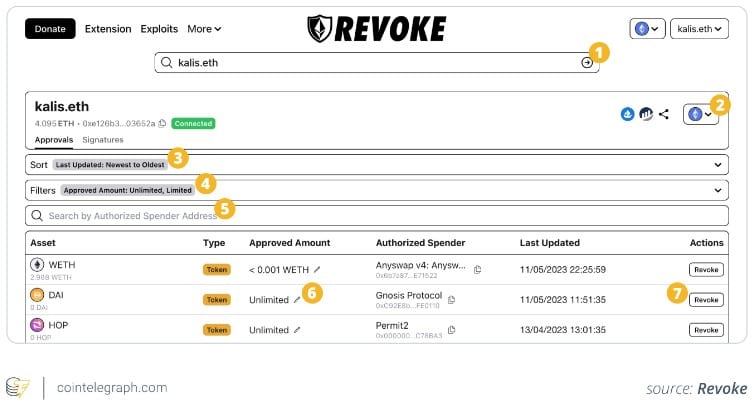Click the Authorized Spender column header
Screen dimensions: 755x404
[420, 243]
